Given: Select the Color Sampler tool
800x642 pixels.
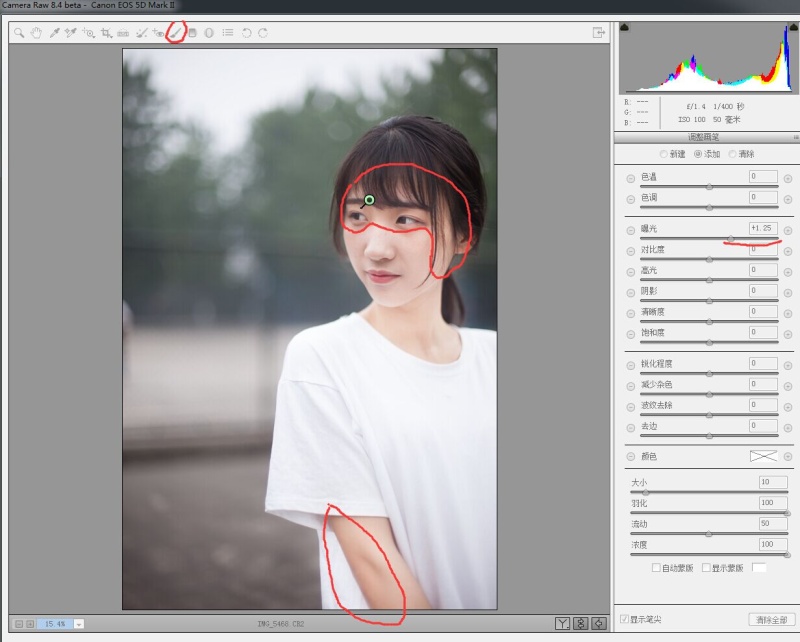Looking at the screenshot, I should point(70,33).
